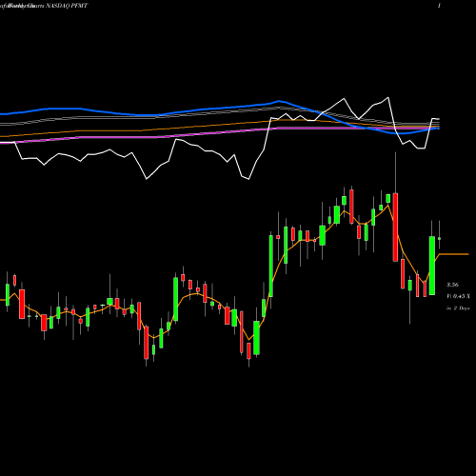Click the volume label below the 3.56 price

[x=458, y=296]
